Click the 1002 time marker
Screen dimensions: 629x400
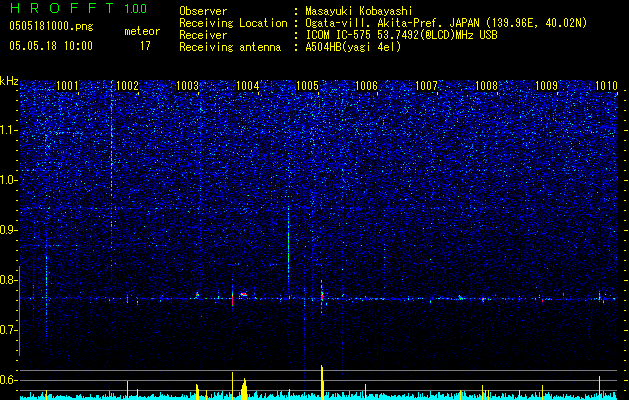(x=127, y=85)
